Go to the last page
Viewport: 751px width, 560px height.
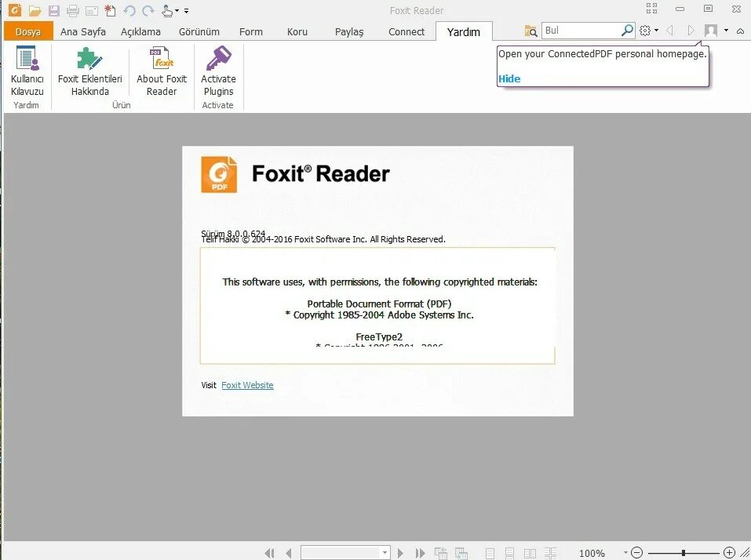pos(420,553)
